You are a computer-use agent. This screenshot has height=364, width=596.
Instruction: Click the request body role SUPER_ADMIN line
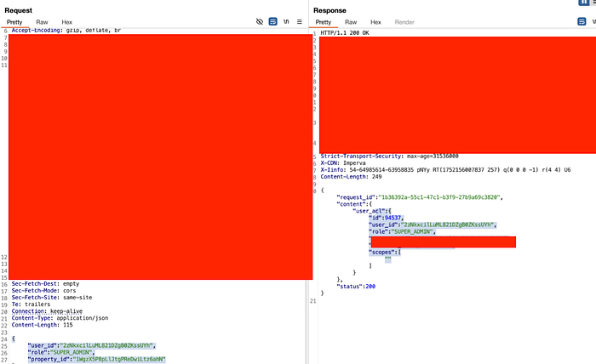point(60,352)
